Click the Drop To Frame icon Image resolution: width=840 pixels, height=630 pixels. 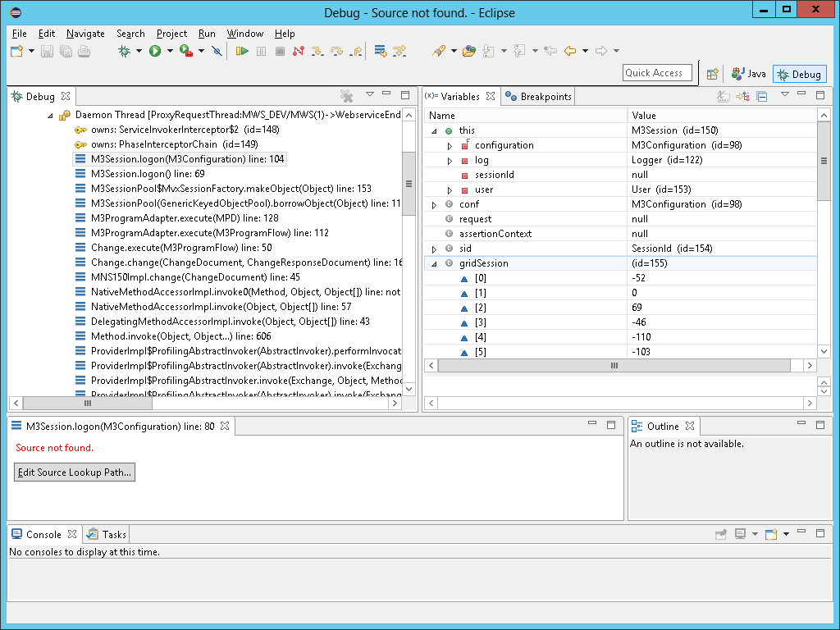381,51
